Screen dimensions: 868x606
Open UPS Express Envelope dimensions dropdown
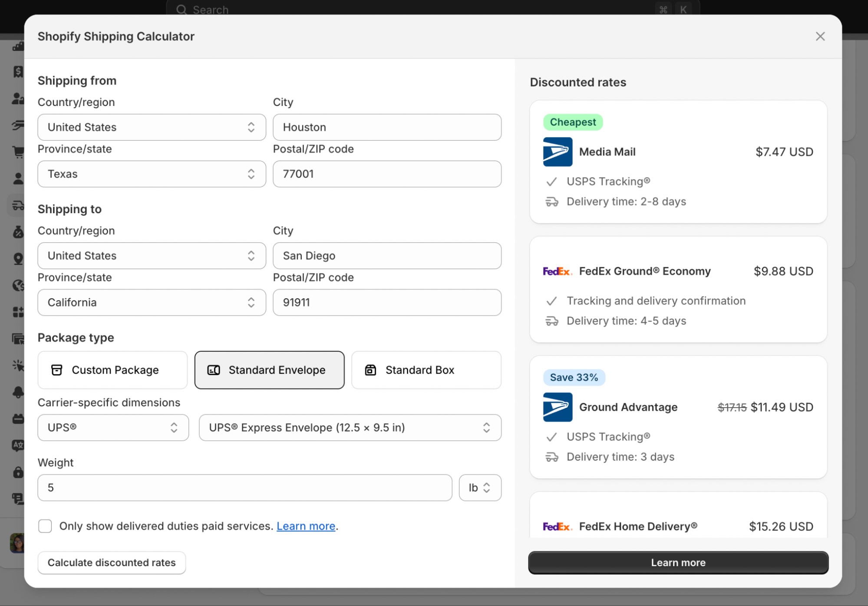[350, 428]
